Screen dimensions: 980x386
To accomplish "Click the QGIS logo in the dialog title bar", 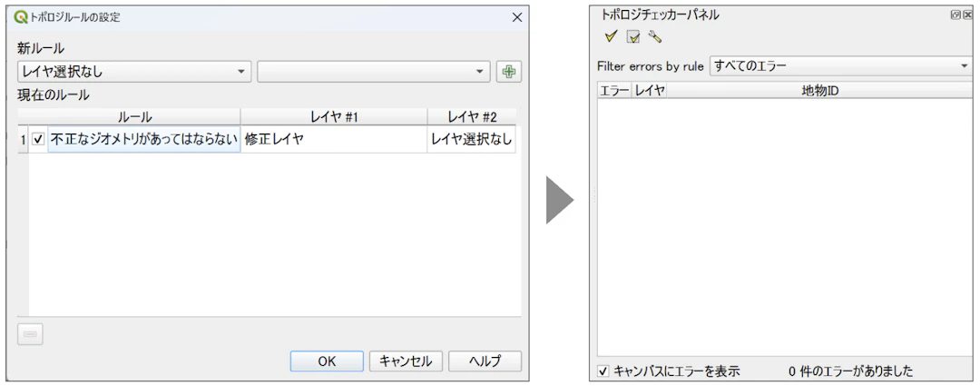I will coord(21,17).
